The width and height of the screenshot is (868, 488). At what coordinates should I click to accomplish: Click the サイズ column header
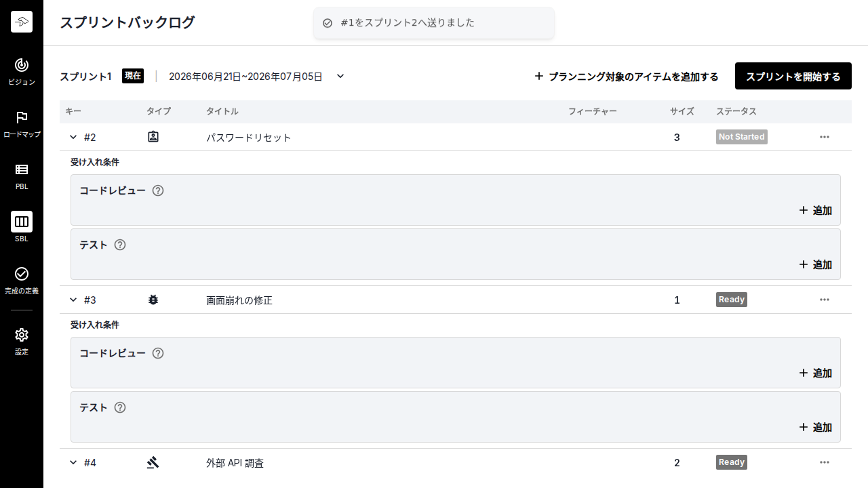[x=682, y=111]
